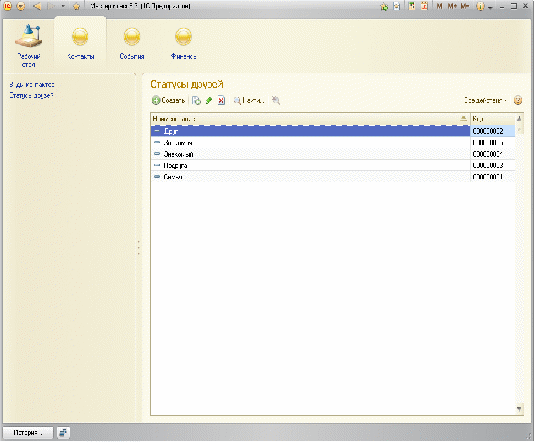Sort the list by the Код column header

(x=492, y=119)
